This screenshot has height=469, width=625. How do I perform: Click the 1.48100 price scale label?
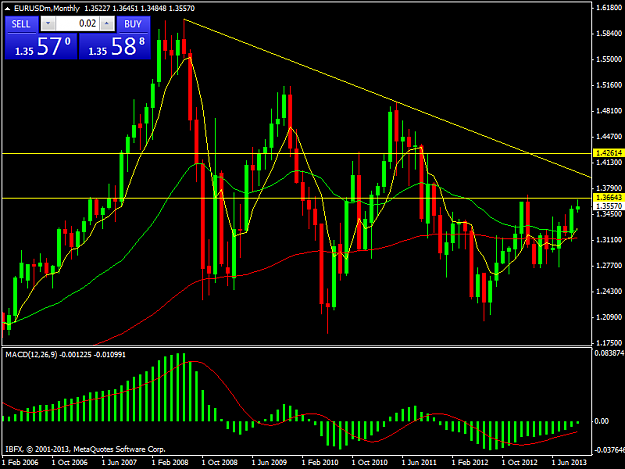(609, 111)
